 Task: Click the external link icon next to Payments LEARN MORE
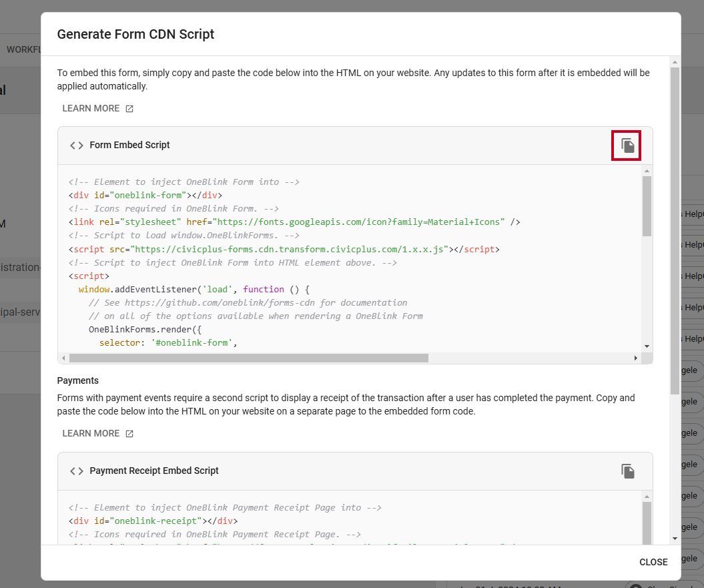pos(129,434)
